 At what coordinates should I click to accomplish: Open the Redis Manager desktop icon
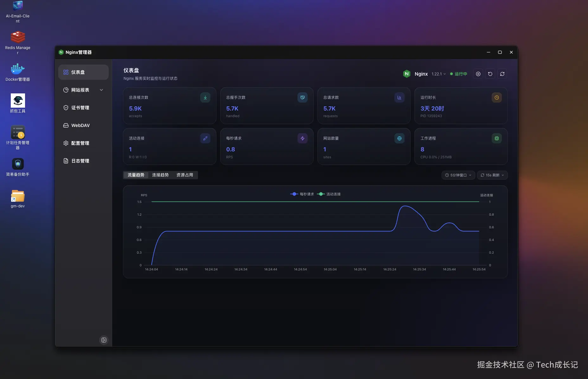[x=18, y=43]
